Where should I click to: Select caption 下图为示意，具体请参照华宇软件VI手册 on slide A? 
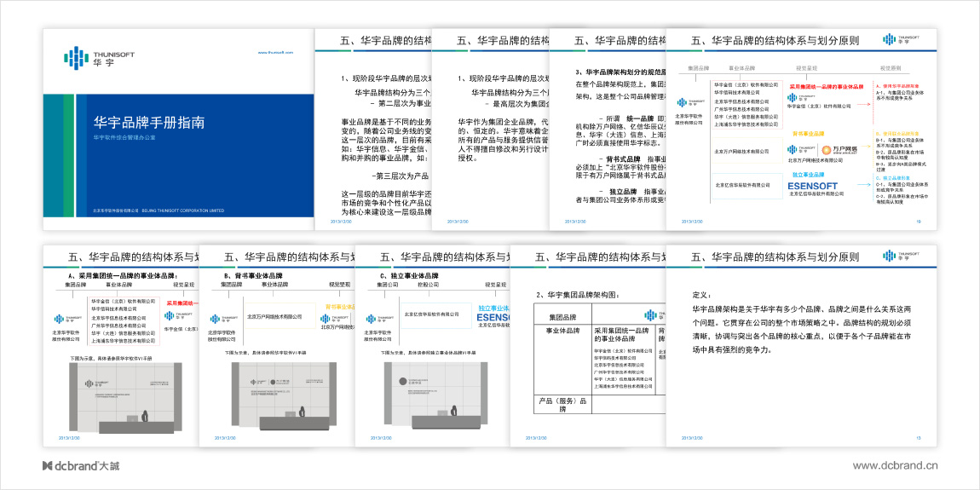[x=110, y=358]
